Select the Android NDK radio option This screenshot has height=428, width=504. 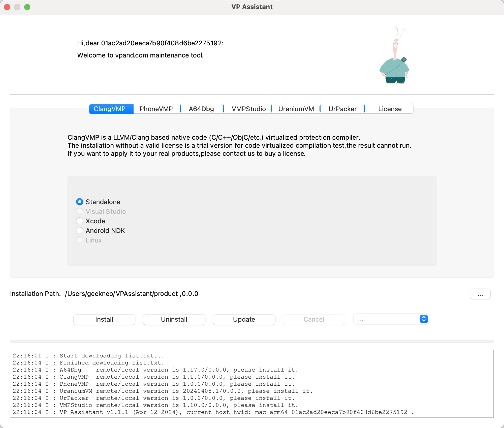(80, 230)
